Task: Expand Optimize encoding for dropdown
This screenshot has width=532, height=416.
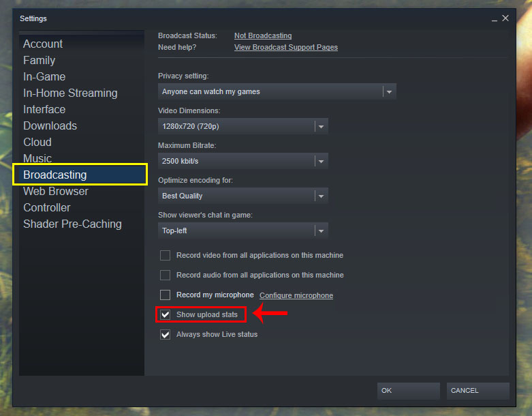Action: (243, 196)
